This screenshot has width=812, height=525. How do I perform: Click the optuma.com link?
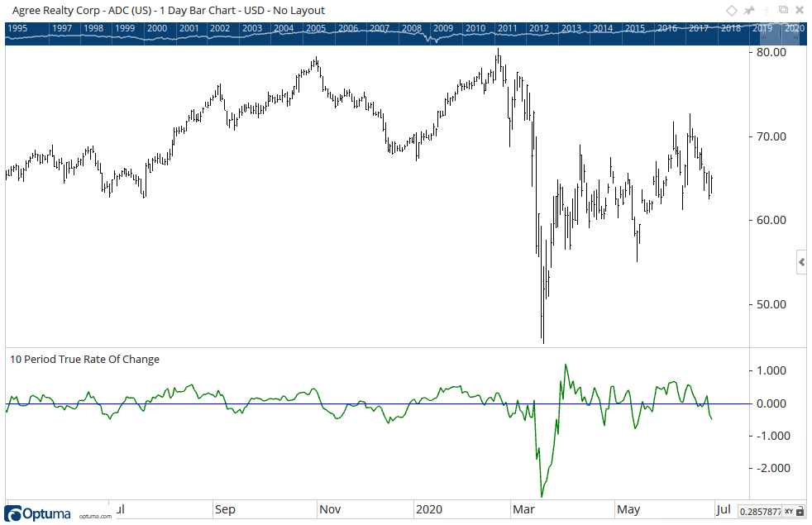[95, 516]
